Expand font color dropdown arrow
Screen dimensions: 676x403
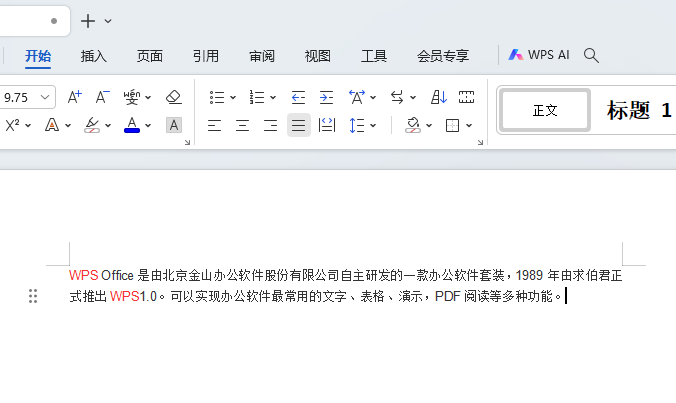(x=148, y=126)
